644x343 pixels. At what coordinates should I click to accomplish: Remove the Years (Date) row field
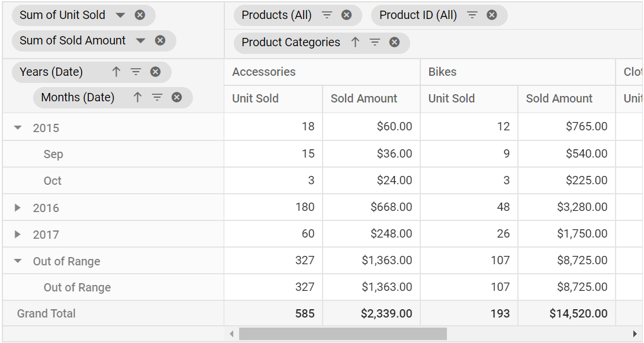click(155, 72)
